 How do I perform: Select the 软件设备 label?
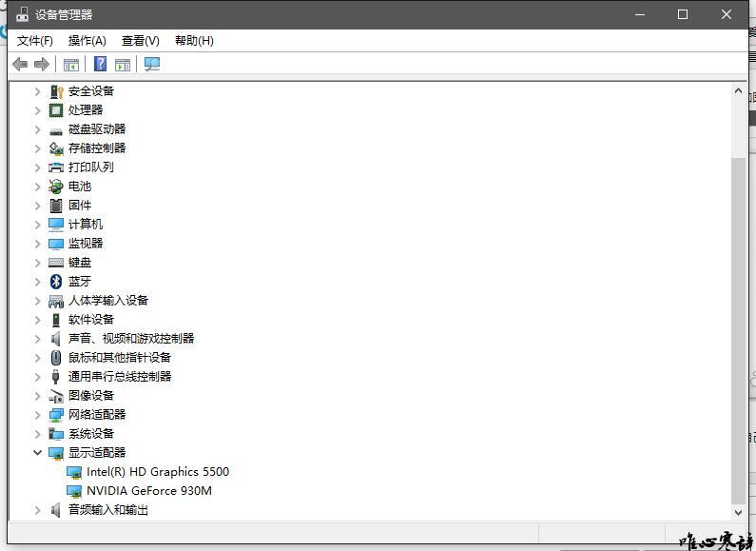click(91, 320)
